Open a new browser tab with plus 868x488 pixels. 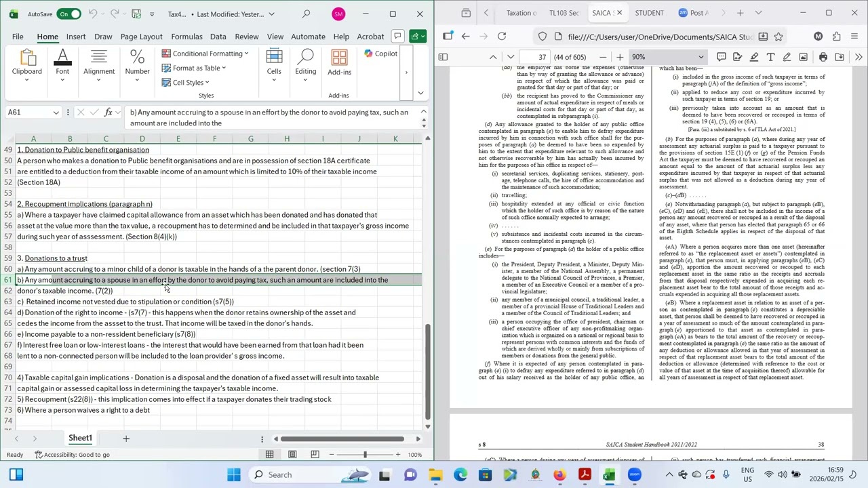point(740,13)
